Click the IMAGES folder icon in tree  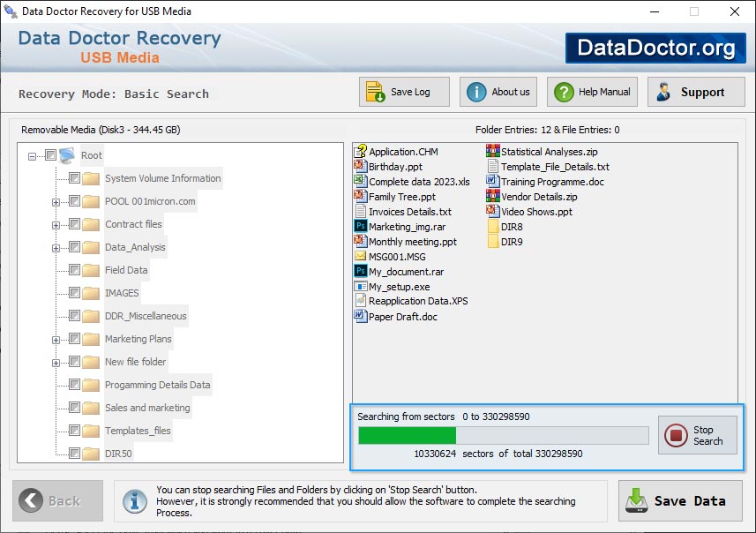point(91,293)
